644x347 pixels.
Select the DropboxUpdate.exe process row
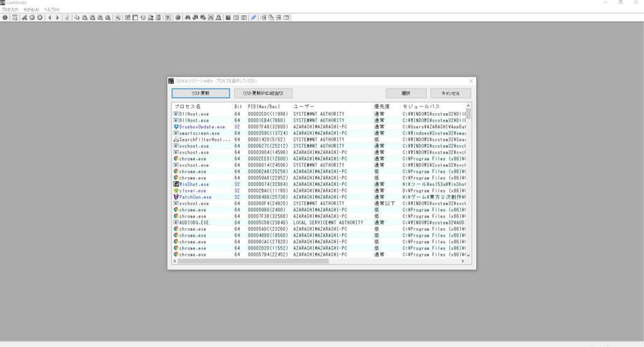pyautogui.click(x=319, y=127)
